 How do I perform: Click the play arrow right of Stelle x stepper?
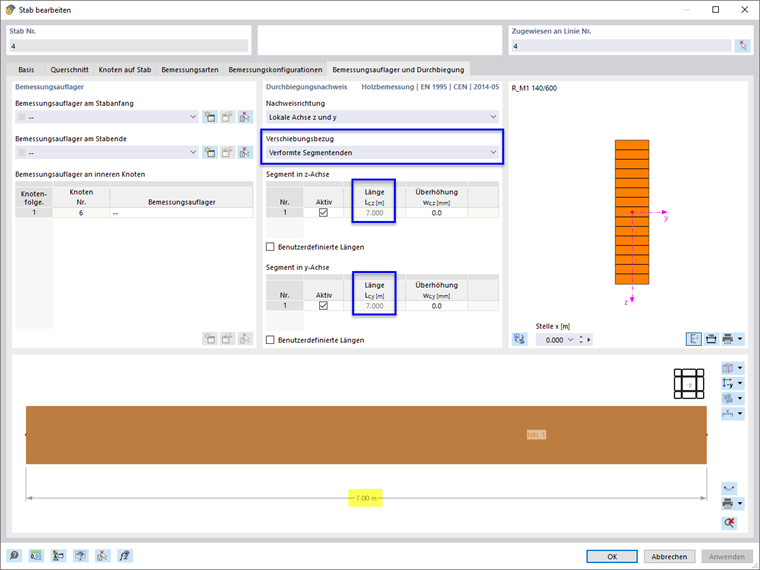pos(589,340)
